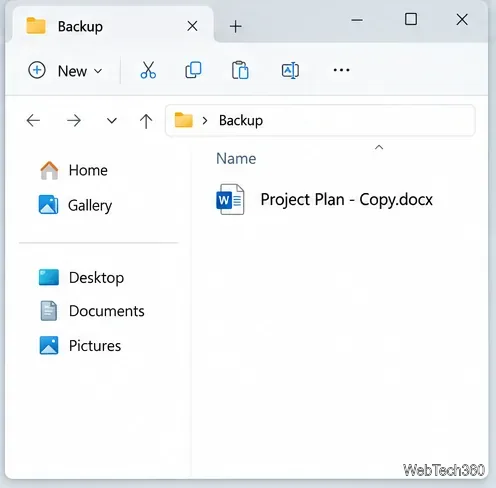Click the Paste clipboard icon

240,70
